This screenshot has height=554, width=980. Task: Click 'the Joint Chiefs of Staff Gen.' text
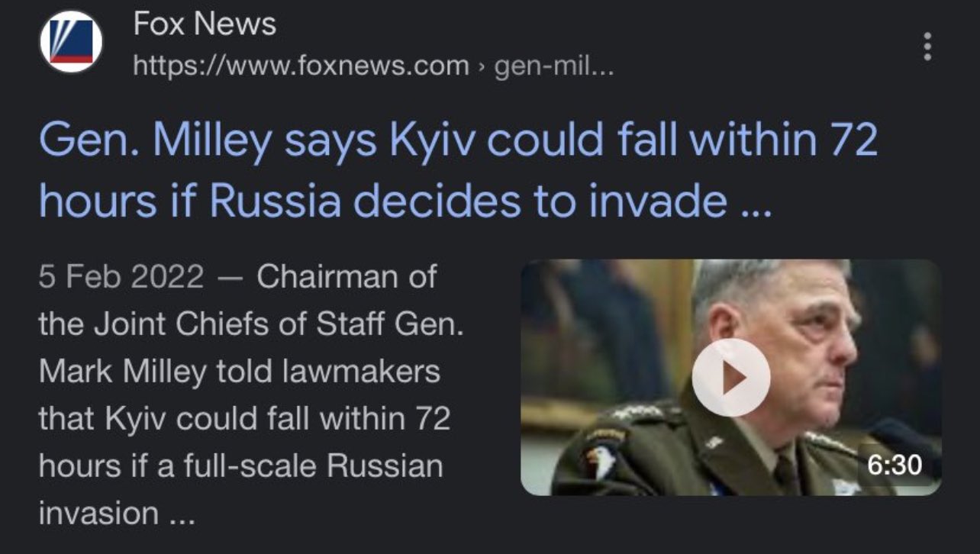[250, 324]
